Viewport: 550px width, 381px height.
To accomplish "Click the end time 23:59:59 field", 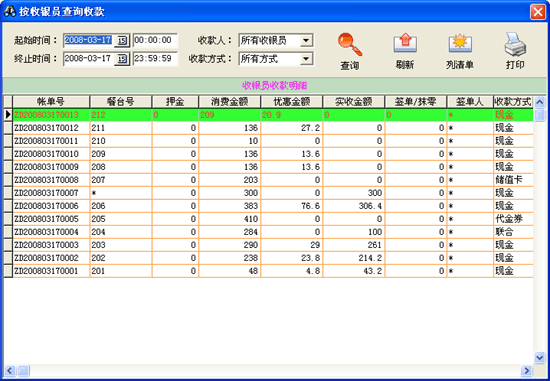I will pyautogui.click(x=155, y=59).
